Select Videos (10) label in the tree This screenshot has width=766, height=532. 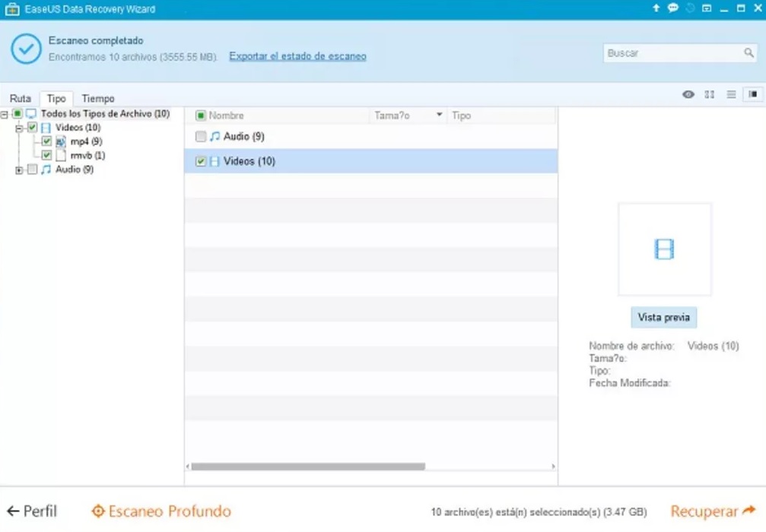[x=78, y=128]
